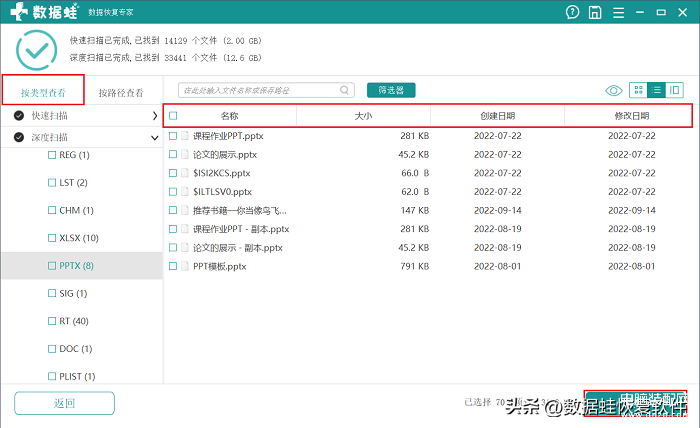Collapse the 深度扫描 section
700x428 pixels.
tap(154, 137)
